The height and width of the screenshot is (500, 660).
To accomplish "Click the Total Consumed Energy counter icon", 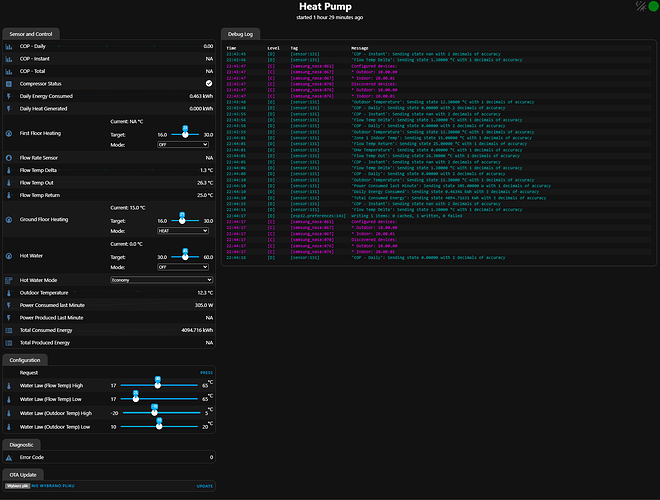I will (x=9, y=329).
